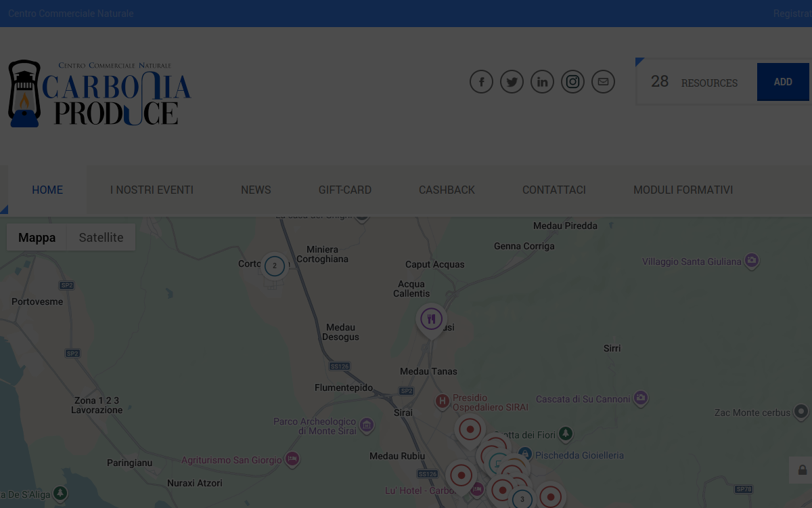Open I NOSTRI EVENTI menu

click(152, 190)
